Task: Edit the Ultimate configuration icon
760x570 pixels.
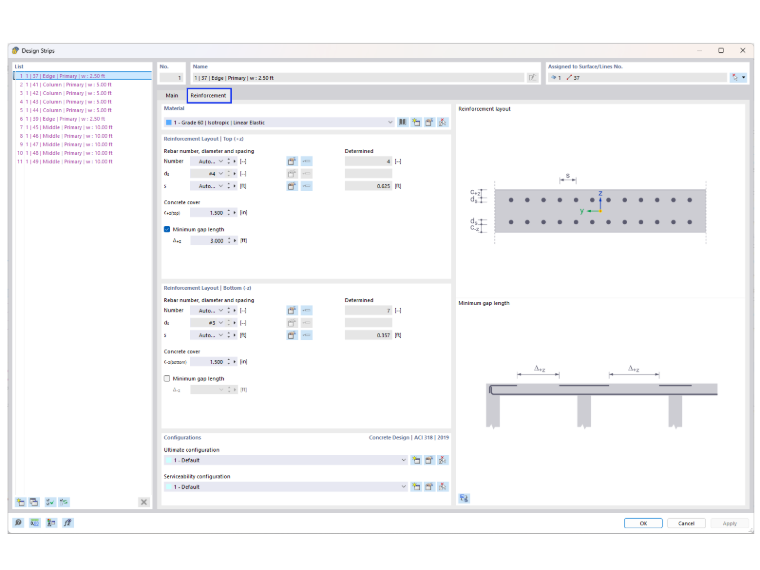Action: (429, 460)
